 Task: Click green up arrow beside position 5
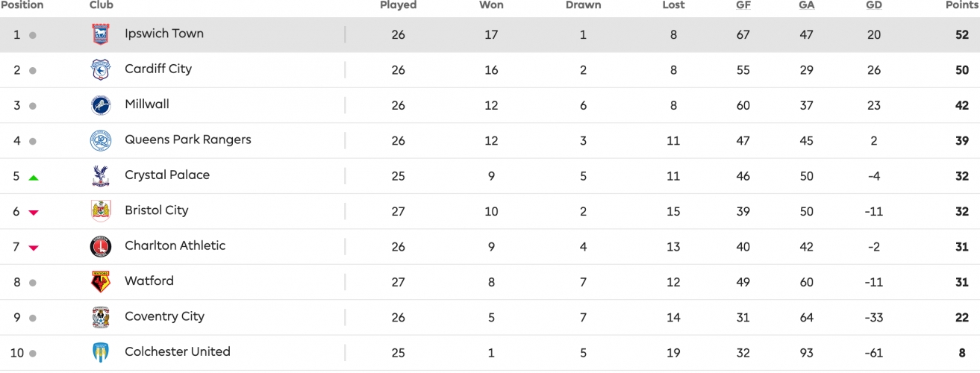pyautogui.click(x=33, y=178)
